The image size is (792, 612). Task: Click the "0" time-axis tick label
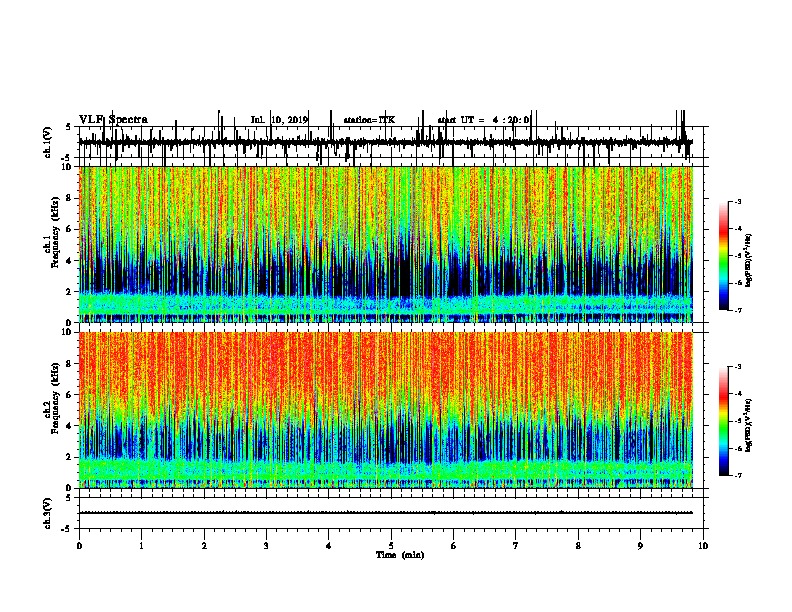[79, 546]
